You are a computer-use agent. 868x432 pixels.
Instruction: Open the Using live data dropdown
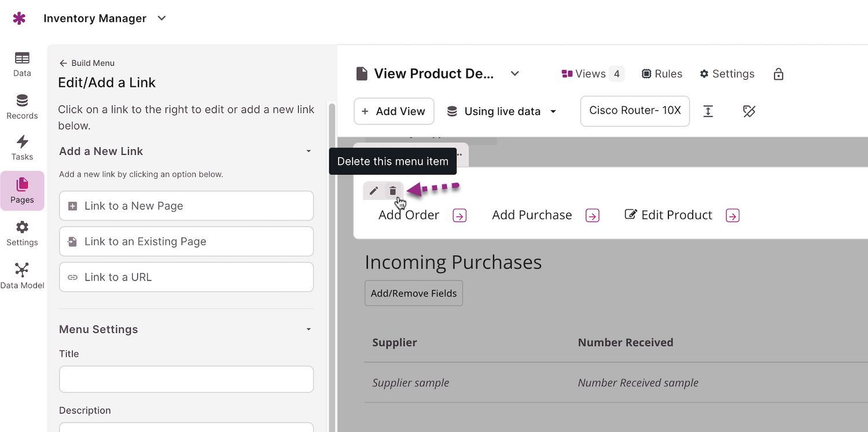pos(502,111)
